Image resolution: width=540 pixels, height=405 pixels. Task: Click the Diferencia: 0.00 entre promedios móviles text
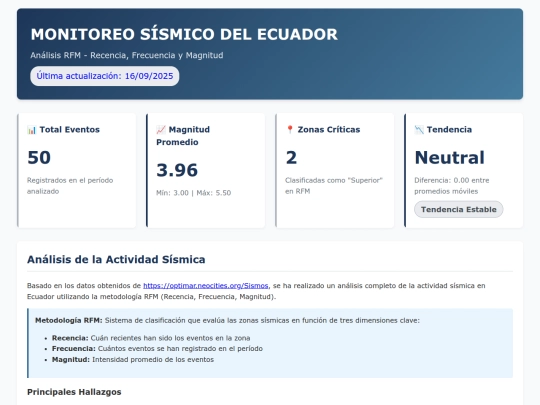451,186
